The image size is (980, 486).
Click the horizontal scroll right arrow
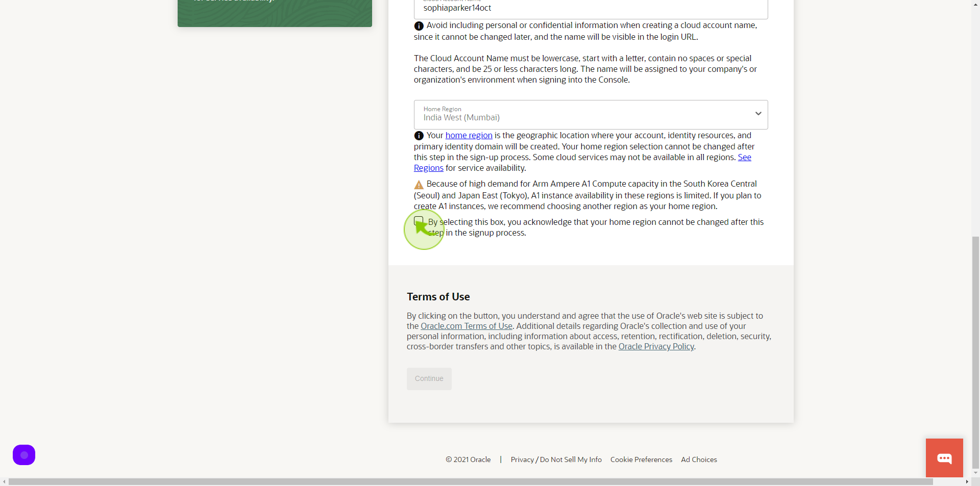click(967, 482)
